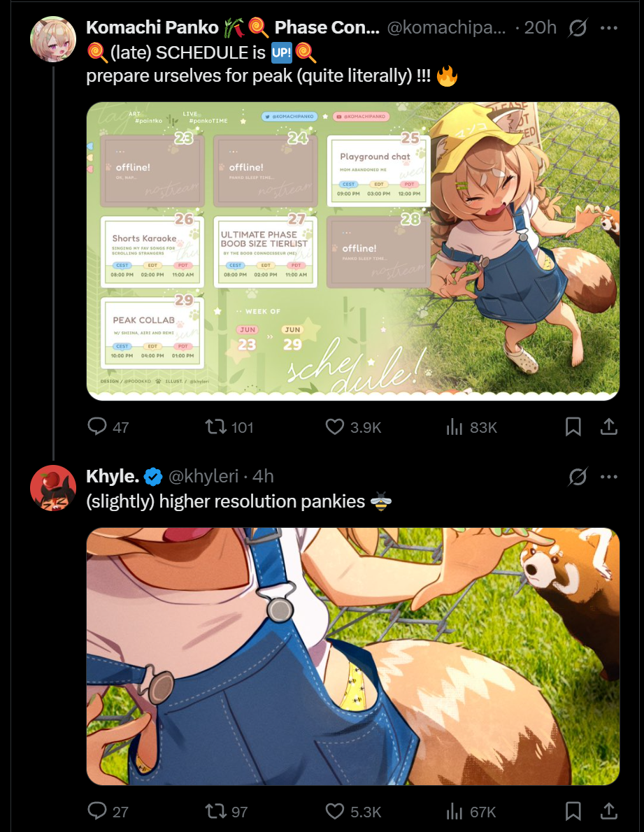Viewport: 644px width, 832px height.
Task: Share Komachi Panko's schedule tweet
Action: click(608, 426)
